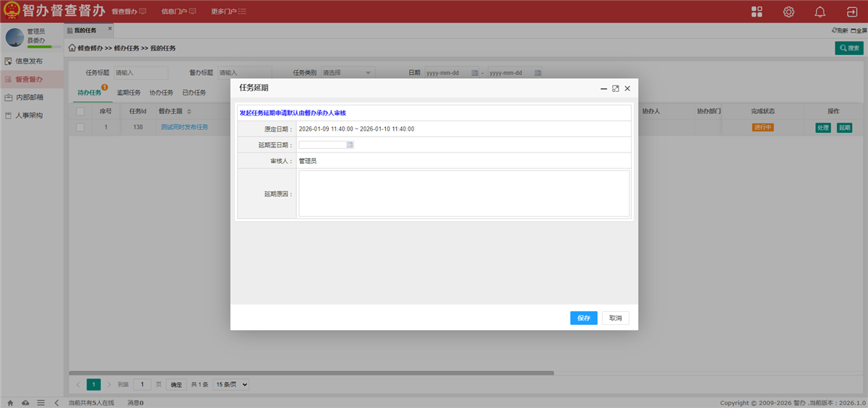
Task: Click into the 延期原因 text area
Action: 463,194
